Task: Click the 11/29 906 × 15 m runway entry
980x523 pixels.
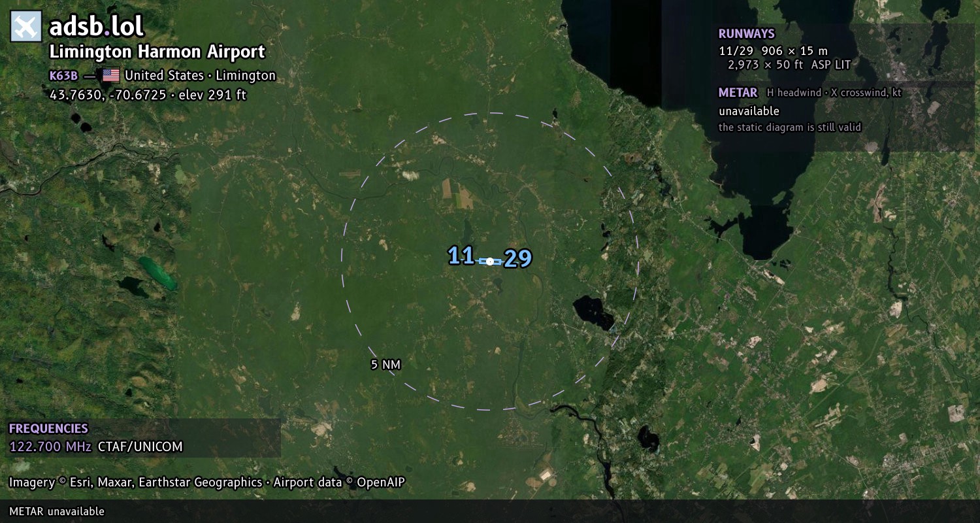Action: click(x=773, y=51)
